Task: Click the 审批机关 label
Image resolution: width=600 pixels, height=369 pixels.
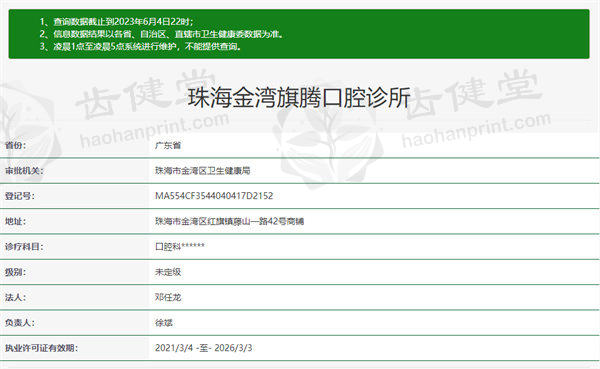Action: click(24, 171)
